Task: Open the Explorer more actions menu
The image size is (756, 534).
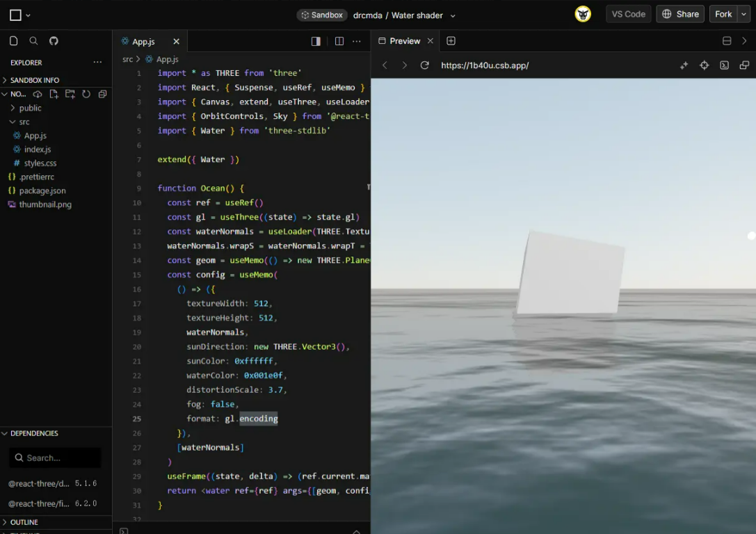Action: 97,62
